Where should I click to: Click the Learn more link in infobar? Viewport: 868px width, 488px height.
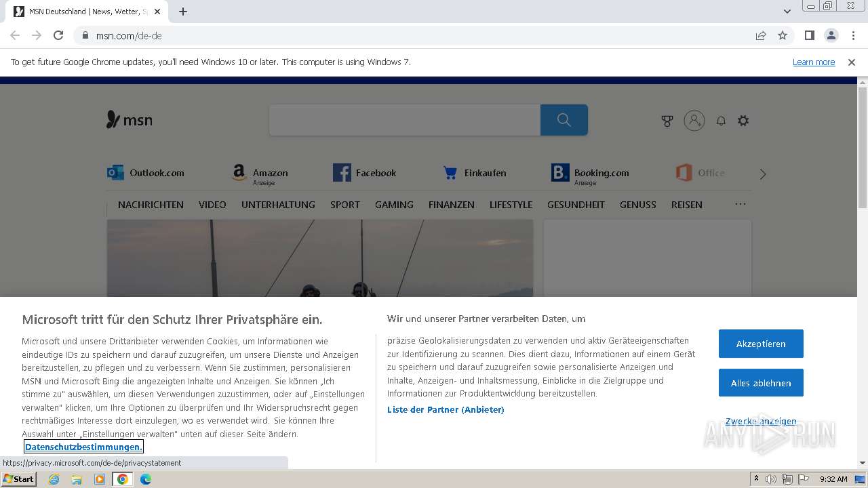tap(814, 62)
